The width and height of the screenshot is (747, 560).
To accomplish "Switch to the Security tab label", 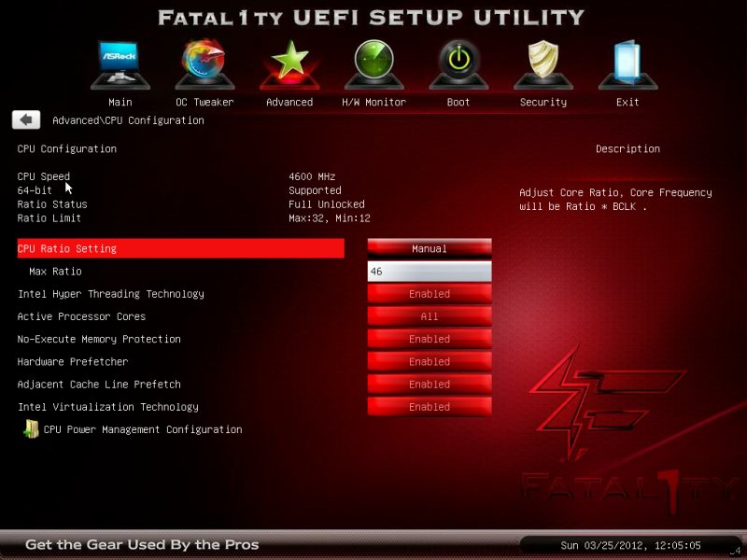I will [x=543, y=102].
